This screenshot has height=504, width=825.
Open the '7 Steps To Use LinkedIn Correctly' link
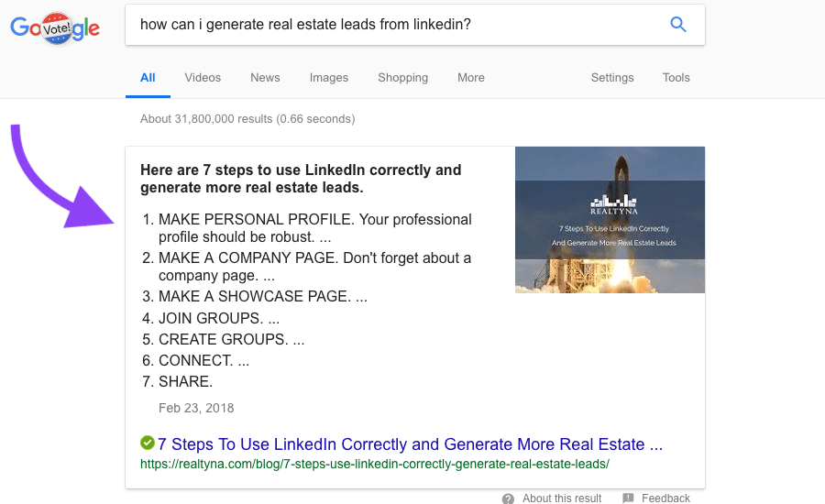pyautogui.click(x=410, y=444)
